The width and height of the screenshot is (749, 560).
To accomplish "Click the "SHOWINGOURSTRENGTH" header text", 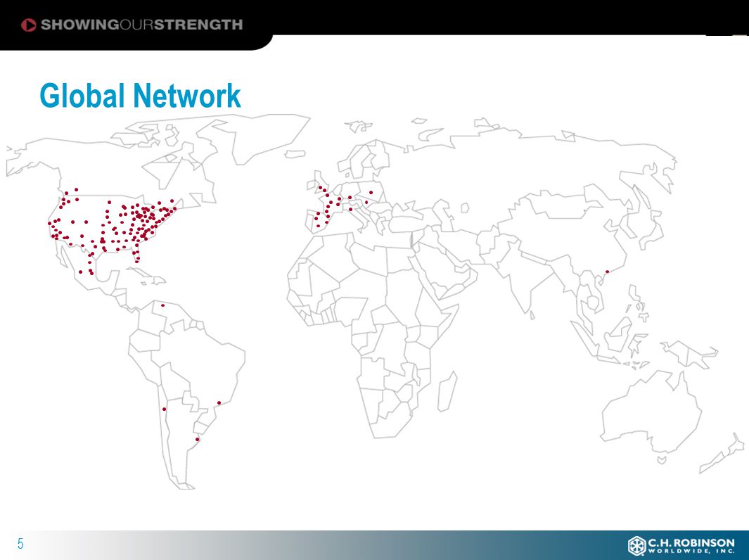I will click(141, 25).
